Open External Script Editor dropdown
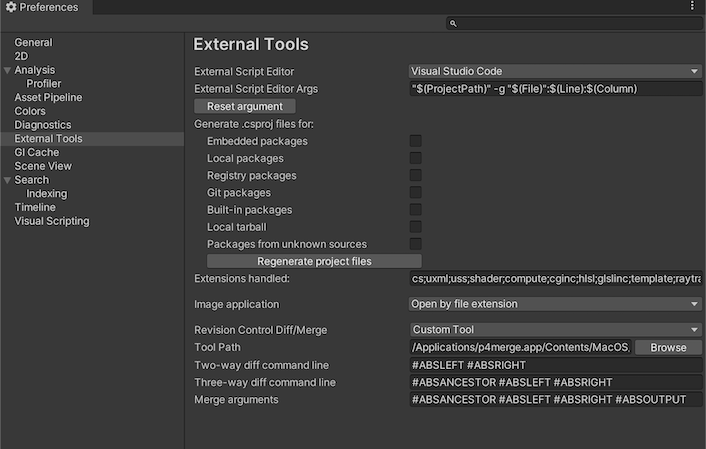Screen dimensions: 706x449 point(555,71)
